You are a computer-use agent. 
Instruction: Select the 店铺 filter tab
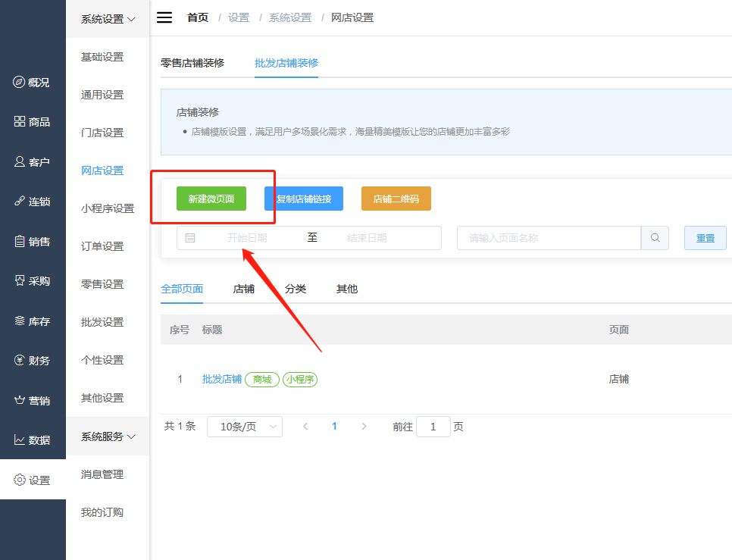(x=244, y=289)
